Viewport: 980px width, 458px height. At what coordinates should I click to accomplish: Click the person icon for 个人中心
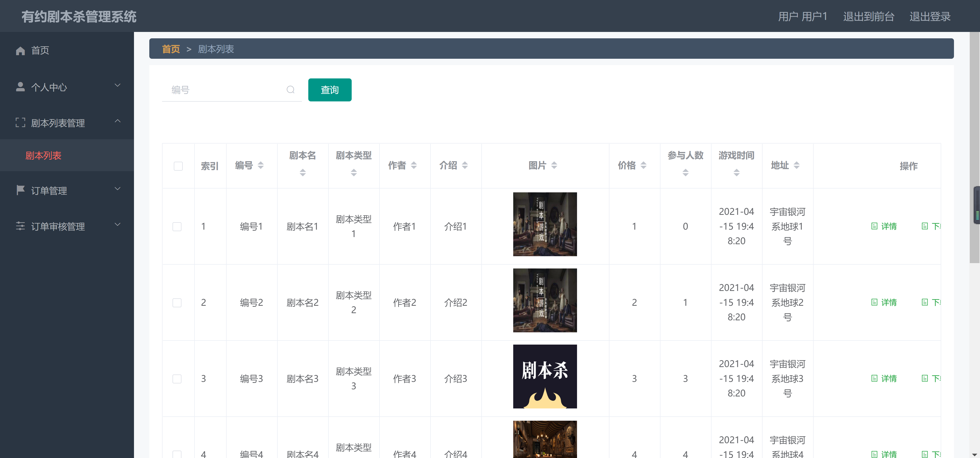tap(20, 87)
